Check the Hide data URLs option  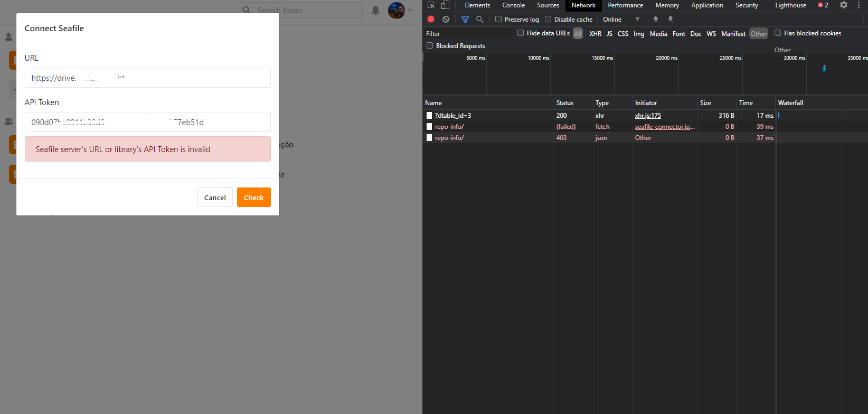[x=521, y=33]
